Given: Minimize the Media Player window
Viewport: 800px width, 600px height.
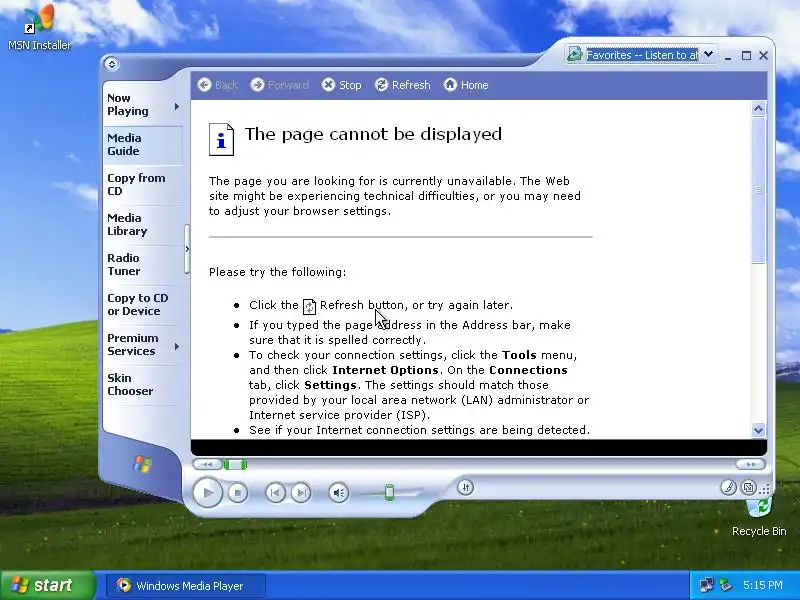Looking at the screenshot, I should tap(728, 56).
